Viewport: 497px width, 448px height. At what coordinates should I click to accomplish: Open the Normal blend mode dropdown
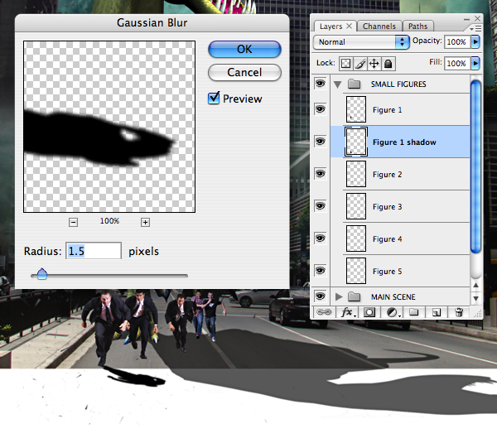(361, 42)
